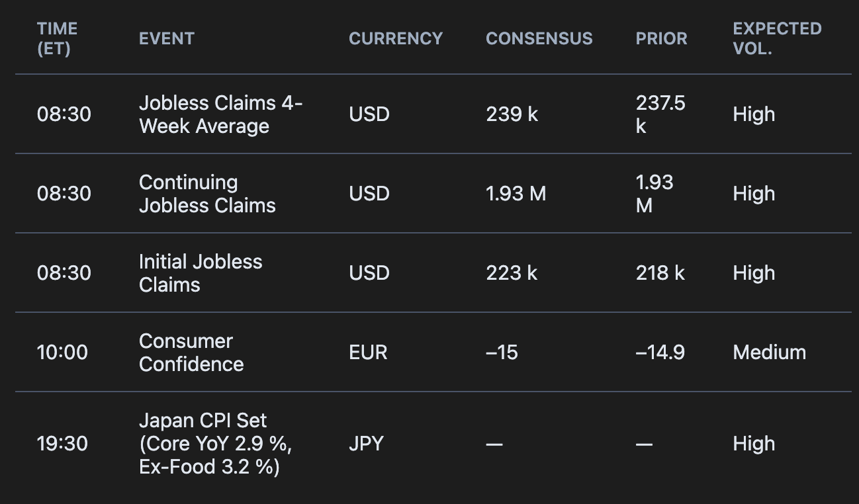Click the 223 k consensus value

coord(512,273)
